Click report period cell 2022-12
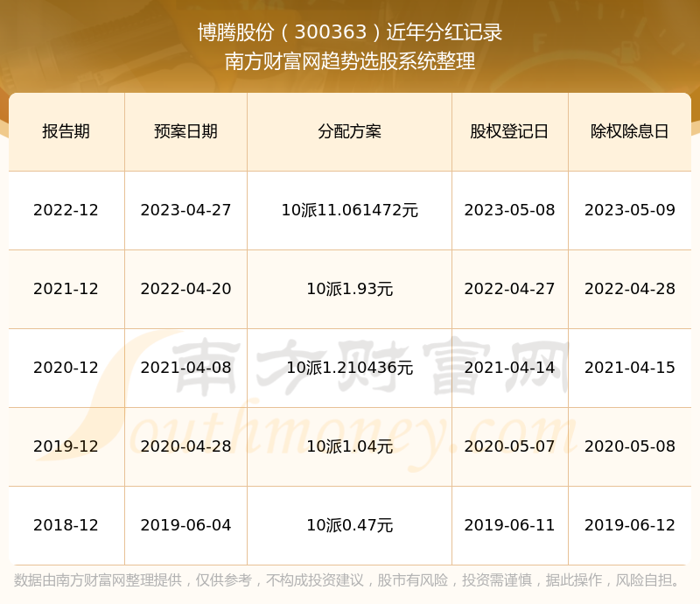Image resolution: width=700 pixels, height=604 pixels. (66, 210)
